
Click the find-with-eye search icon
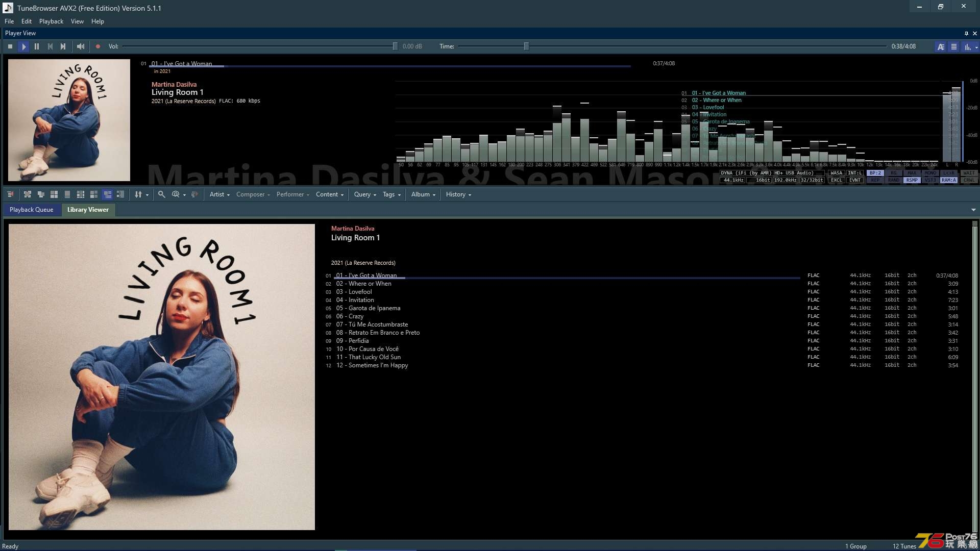click(176, 194)
